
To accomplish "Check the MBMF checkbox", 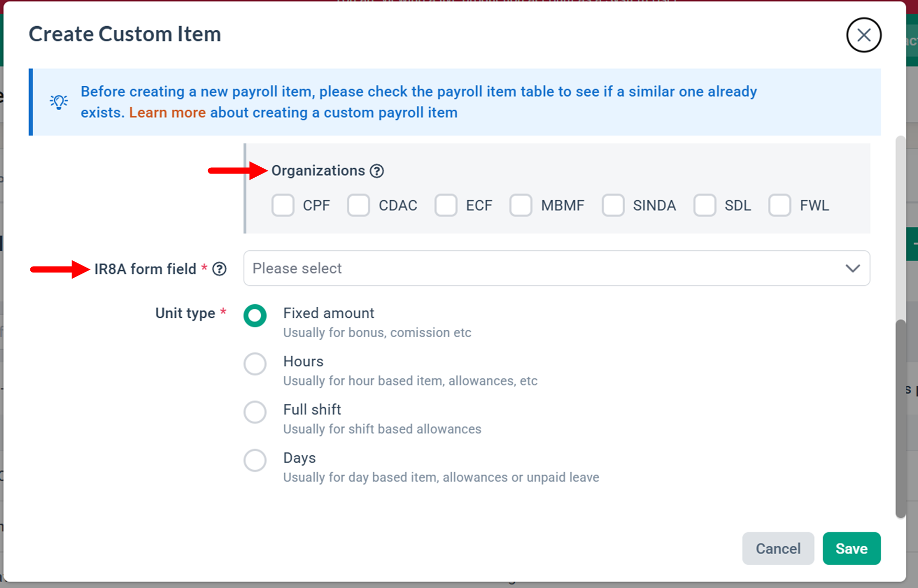I will click(x=521, y=205).
